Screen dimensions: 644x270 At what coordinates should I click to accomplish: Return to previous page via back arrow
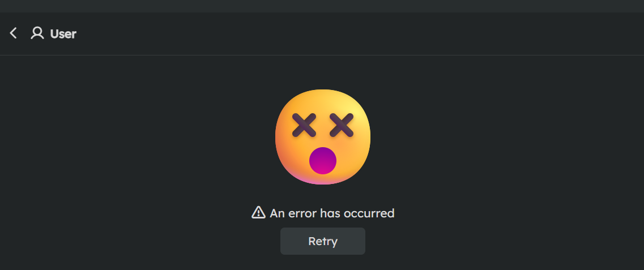pos(14,33)
